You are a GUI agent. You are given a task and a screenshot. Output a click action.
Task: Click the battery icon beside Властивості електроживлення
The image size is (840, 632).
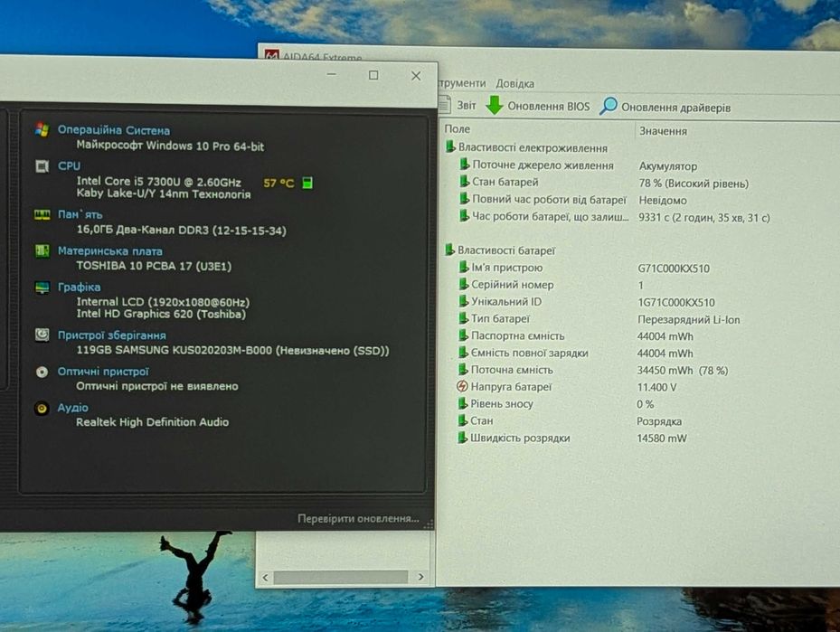(x=450, y=146)
